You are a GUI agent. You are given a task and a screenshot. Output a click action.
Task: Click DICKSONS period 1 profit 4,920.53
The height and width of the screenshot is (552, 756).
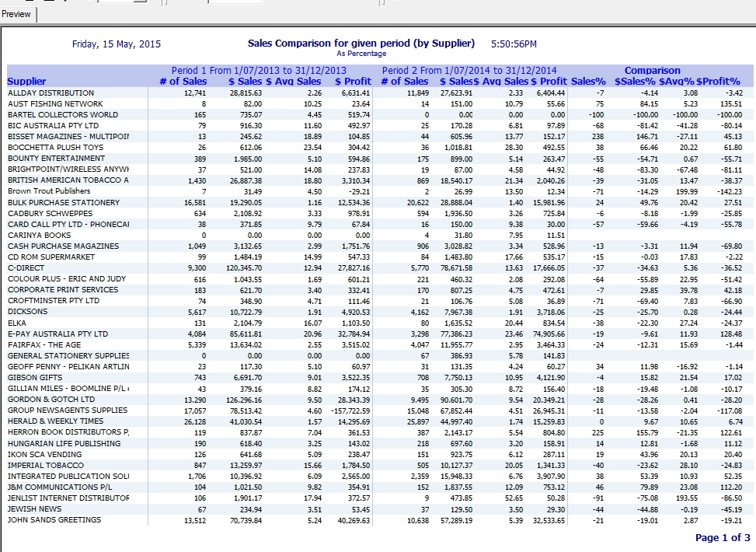click(x=356, y=313)
